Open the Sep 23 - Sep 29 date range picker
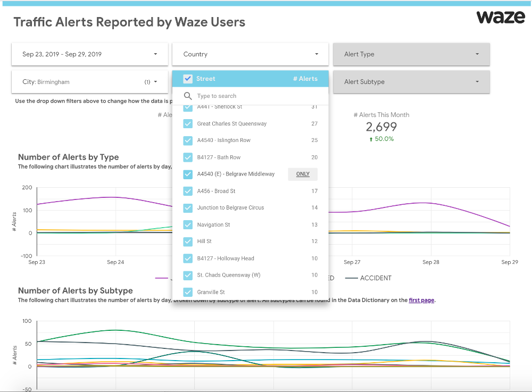Image resolution: width=532 pixels, height=392 pixels. tap(155, 54)
